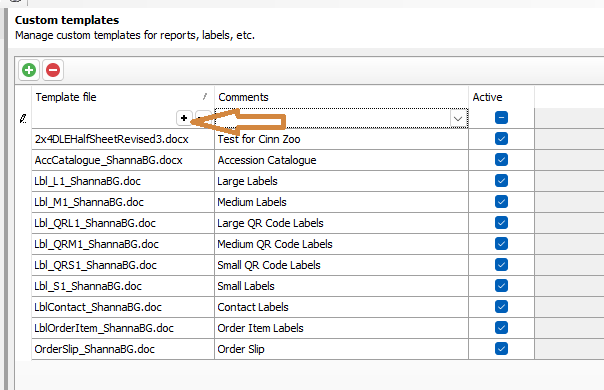Viewport: 604px width, 390px height.
Task: Select Lbl_L1_ShannaBG.doc file cell
Action: [123, 181]
